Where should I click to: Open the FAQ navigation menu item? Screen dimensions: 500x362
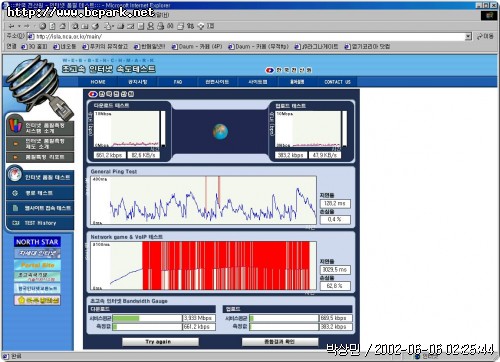[x=178, y=82]
